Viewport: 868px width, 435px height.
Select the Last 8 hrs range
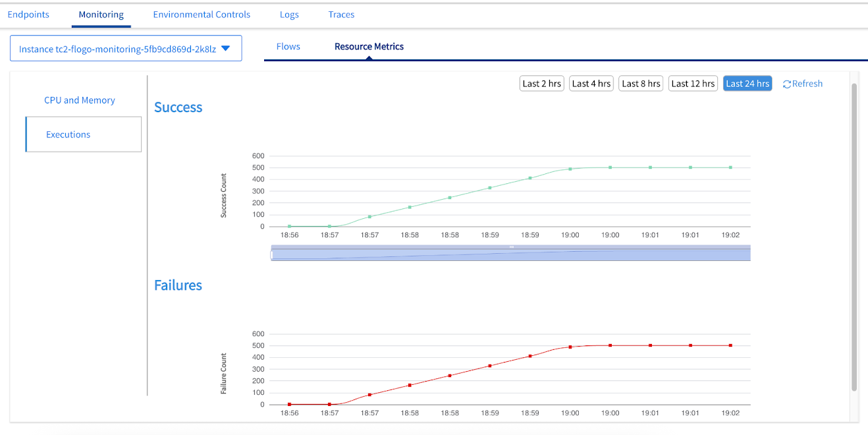pyautogui.click(x=640, y=84)
